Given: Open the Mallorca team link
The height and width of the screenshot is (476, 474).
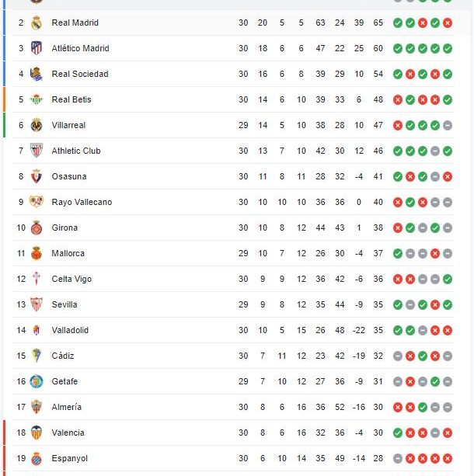Looking at the screenshot, I should pyautogui.click(x=68, y=253).
